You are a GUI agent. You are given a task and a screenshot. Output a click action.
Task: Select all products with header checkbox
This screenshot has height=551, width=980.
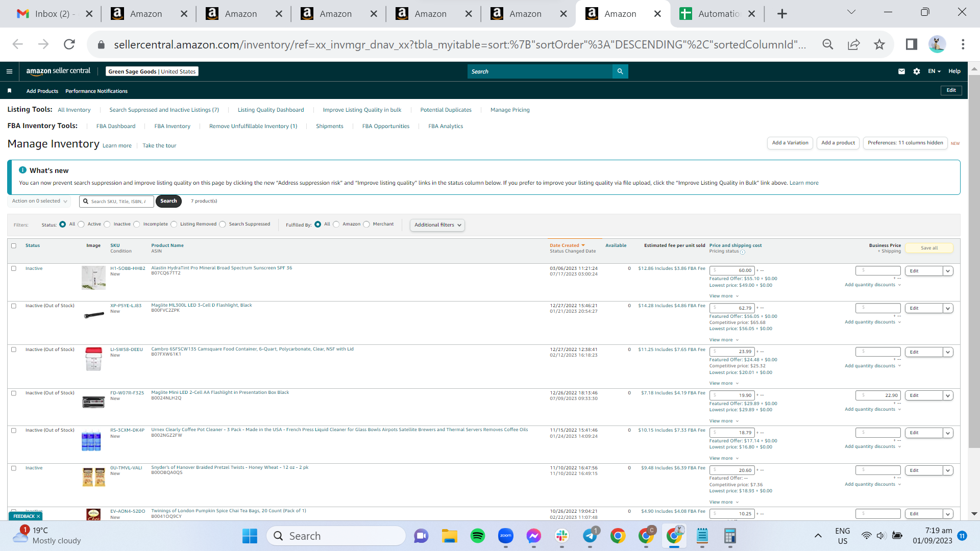click(14, 246)
